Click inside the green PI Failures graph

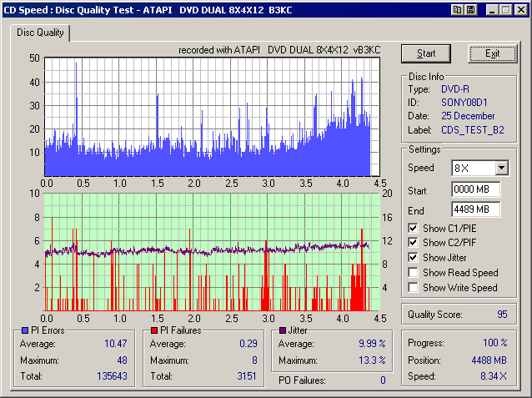pos(208,250)
